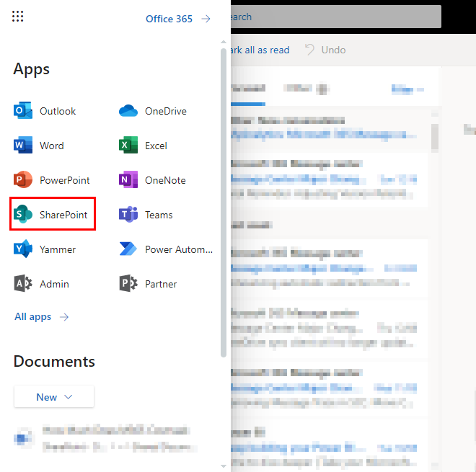Launch the OneDrive cloud icon

tap(128, 111)
